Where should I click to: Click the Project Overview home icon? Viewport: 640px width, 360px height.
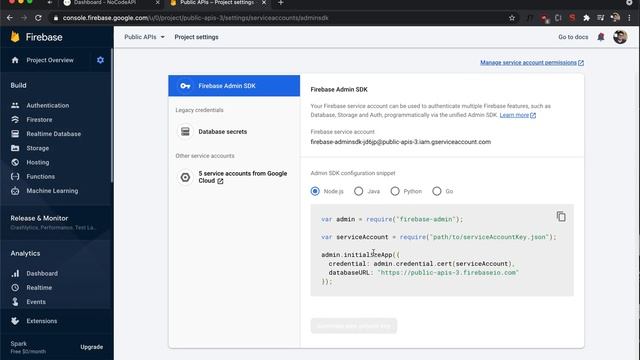[15, 60]
